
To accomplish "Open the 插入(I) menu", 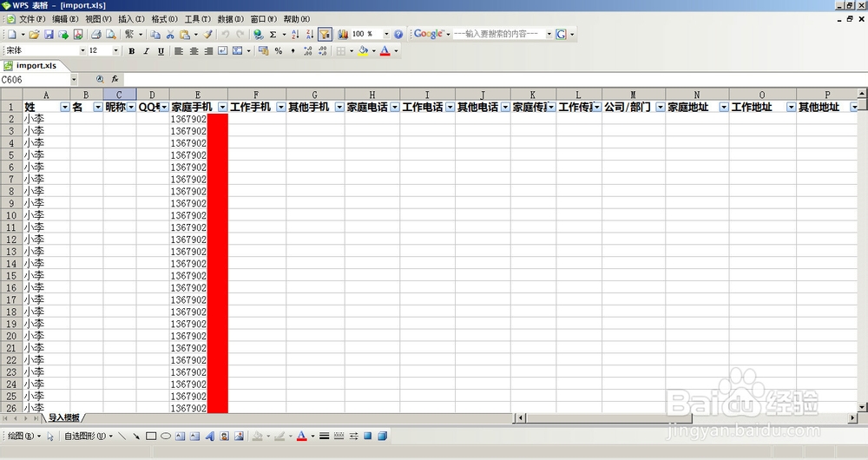I will click(131, 19).
